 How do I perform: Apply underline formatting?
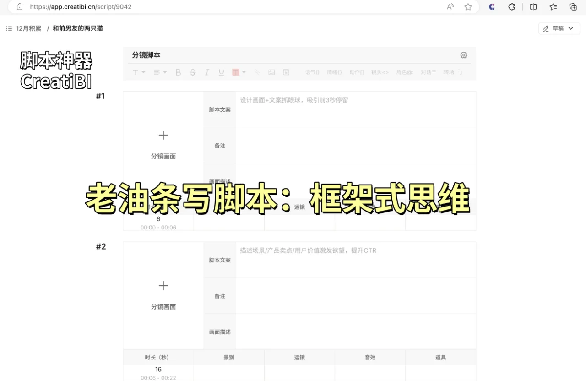(222, 72)
